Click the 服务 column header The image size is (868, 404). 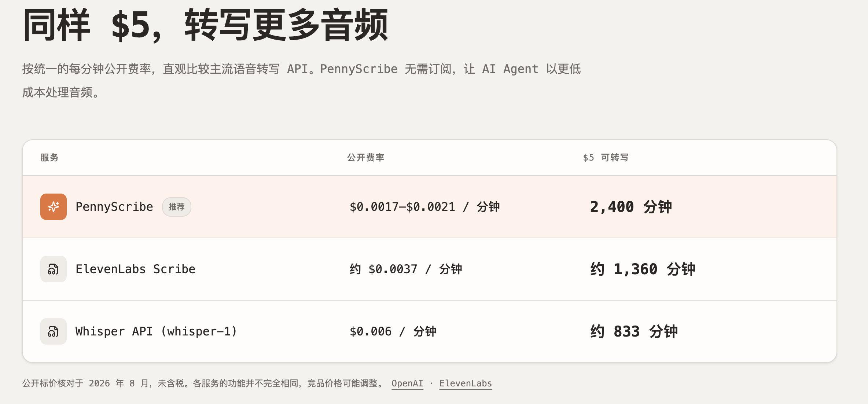[49, 158]
